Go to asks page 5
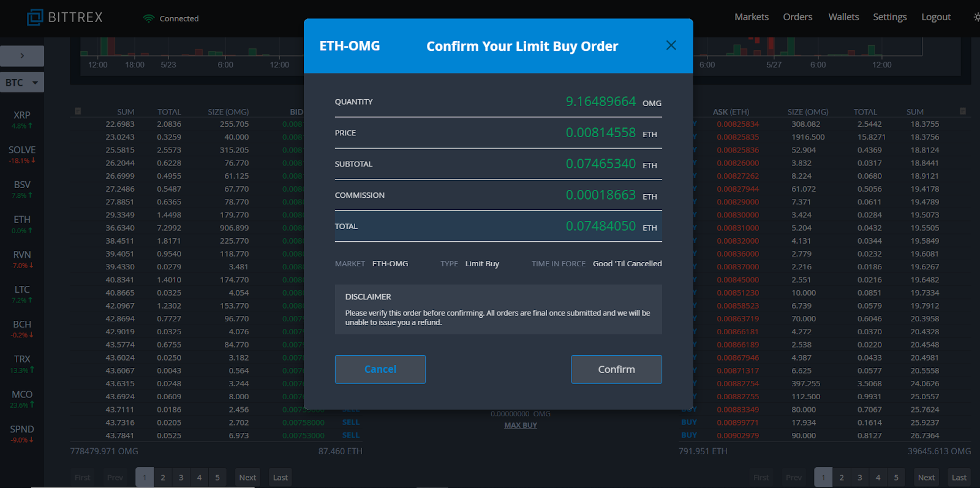Viewport: 980px width, 488px height. (x=896, y=478)
